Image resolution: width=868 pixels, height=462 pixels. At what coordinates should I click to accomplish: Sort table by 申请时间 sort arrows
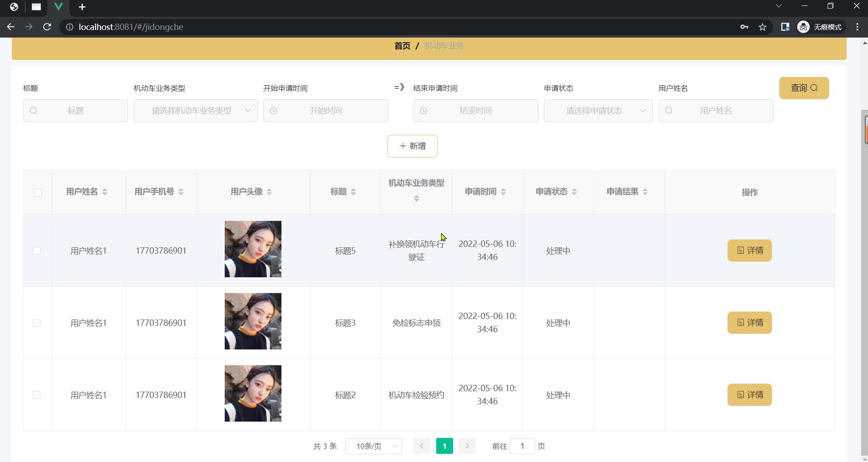click(x=503, y=192)
